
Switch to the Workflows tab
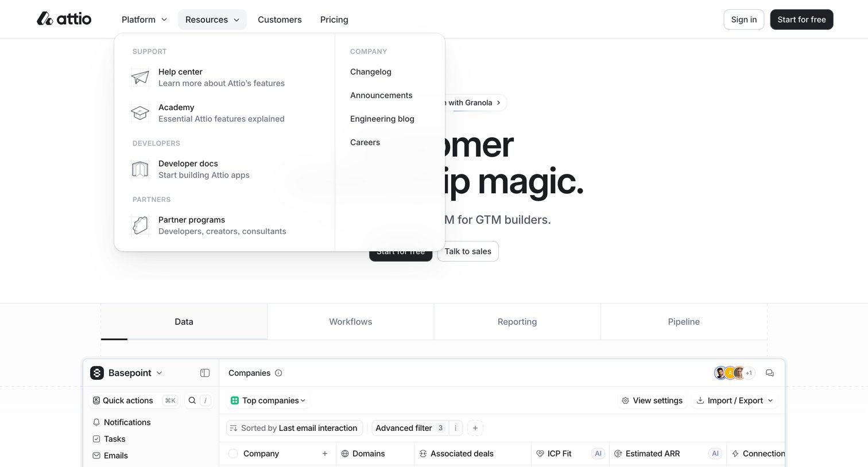coord(351,322)
